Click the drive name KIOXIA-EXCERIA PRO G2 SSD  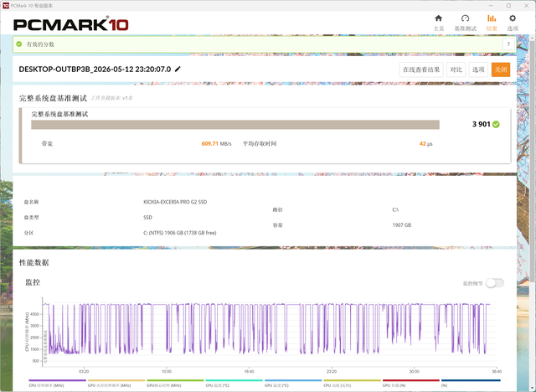(x=175, y=202)
